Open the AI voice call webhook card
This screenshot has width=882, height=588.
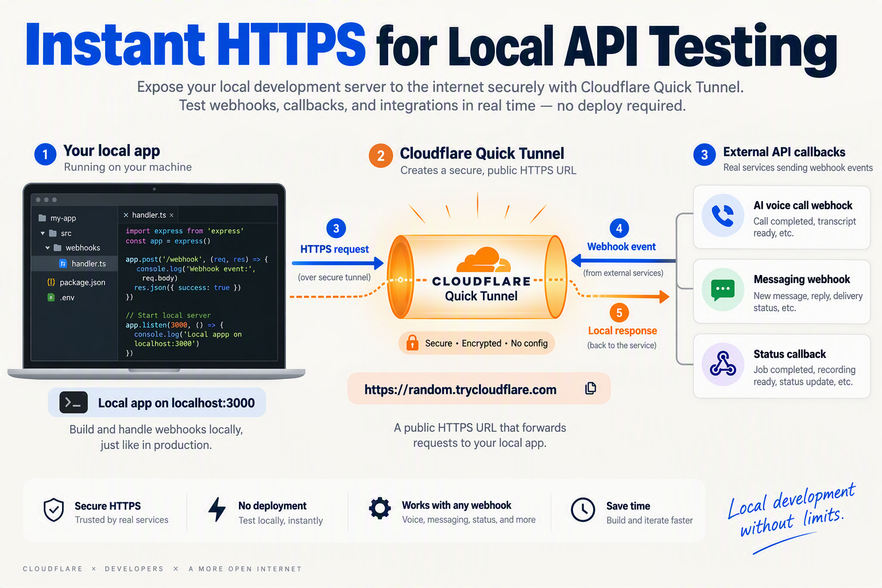(782, 218)
